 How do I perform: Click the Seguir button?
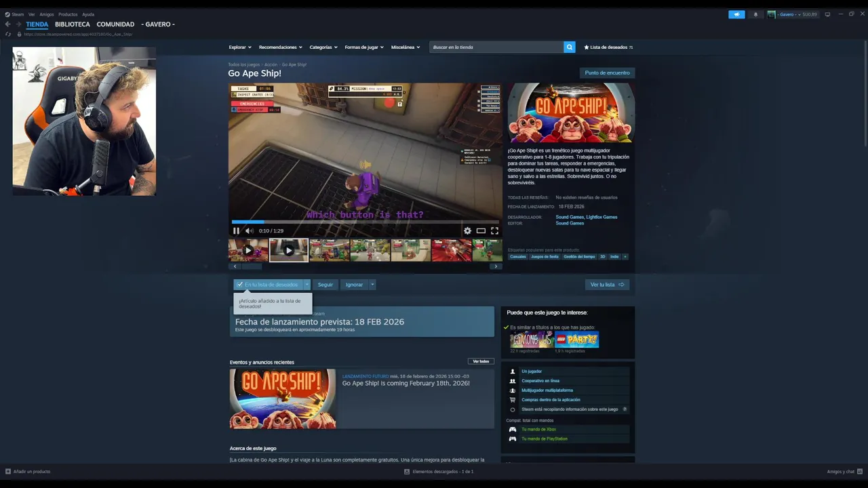tap(325, 285)
